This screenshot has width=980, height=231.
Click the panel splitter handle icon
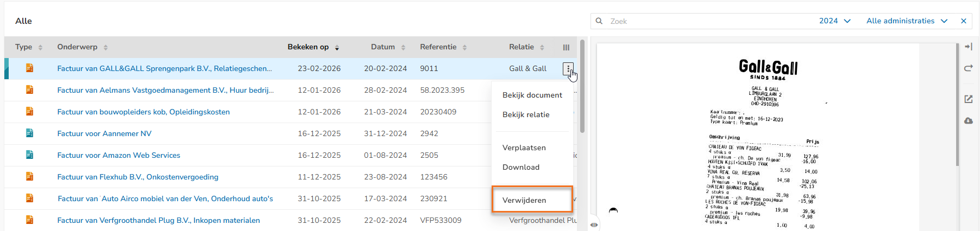594,224
